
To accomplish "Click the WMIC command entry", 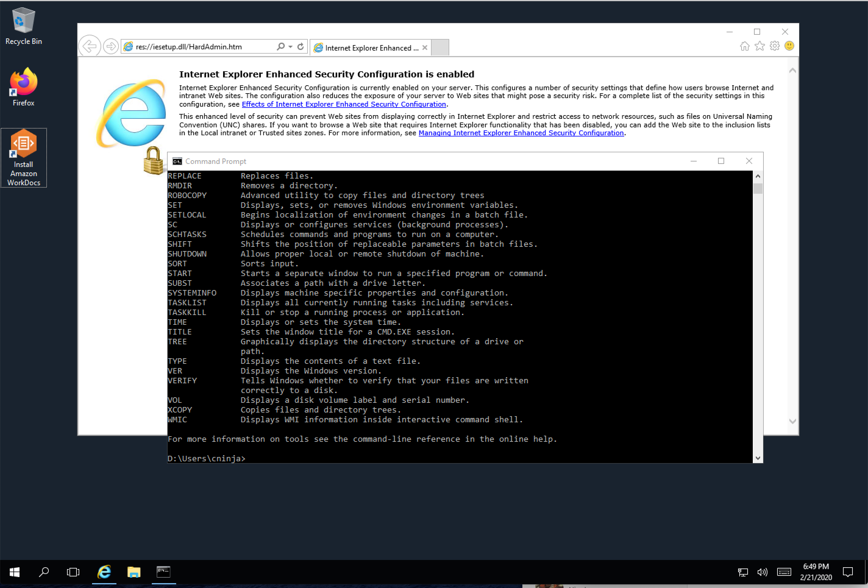I will tap(177, 419).
